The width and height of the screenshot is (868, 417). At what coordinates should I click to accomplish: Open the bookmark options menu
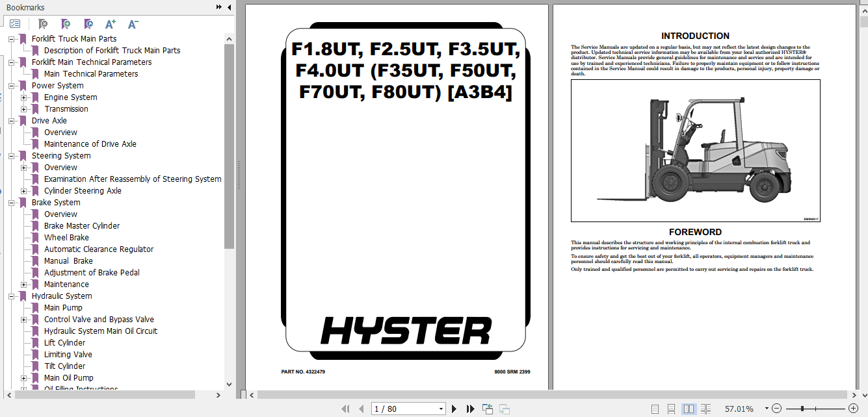(x=14, y=23)
